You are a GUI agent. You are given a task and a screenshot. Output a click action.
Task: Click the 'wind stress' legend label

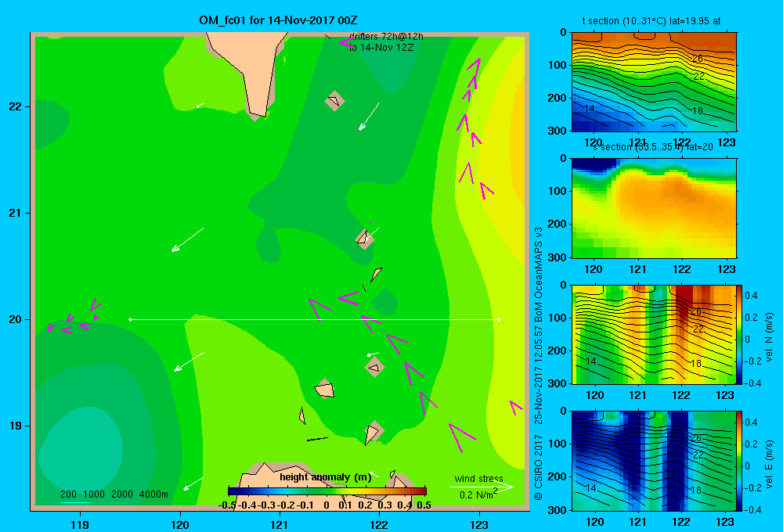[478, 478]
